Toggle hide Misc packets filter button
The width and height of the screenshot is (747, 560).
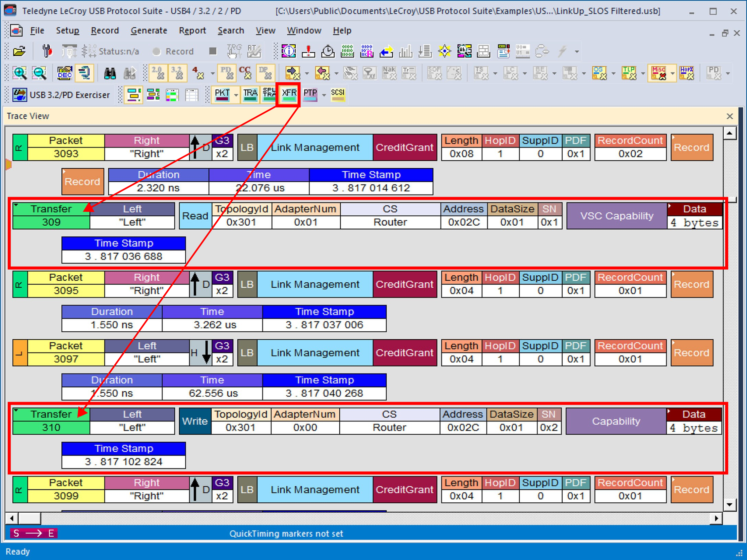(658, 73)
